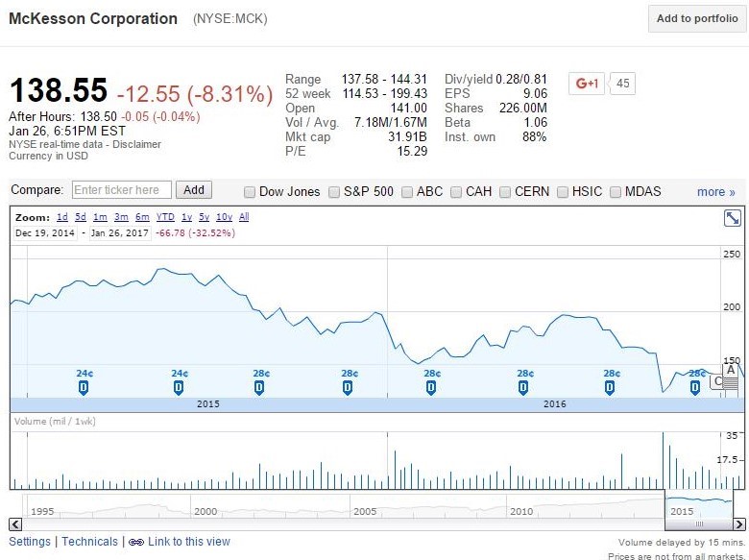Click the Google +1 button

[x=586, y=84]
